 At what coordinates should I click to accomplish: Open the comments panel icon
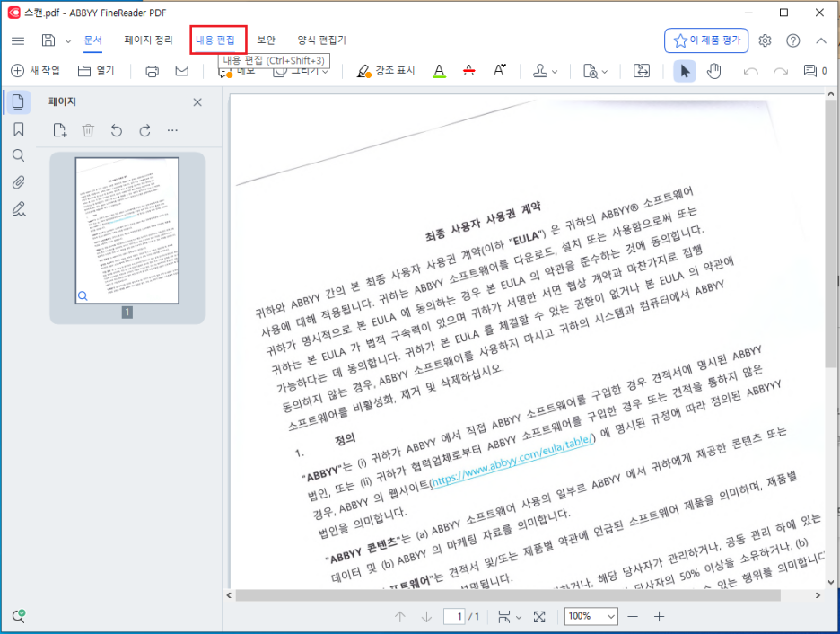tap(815, 71)
